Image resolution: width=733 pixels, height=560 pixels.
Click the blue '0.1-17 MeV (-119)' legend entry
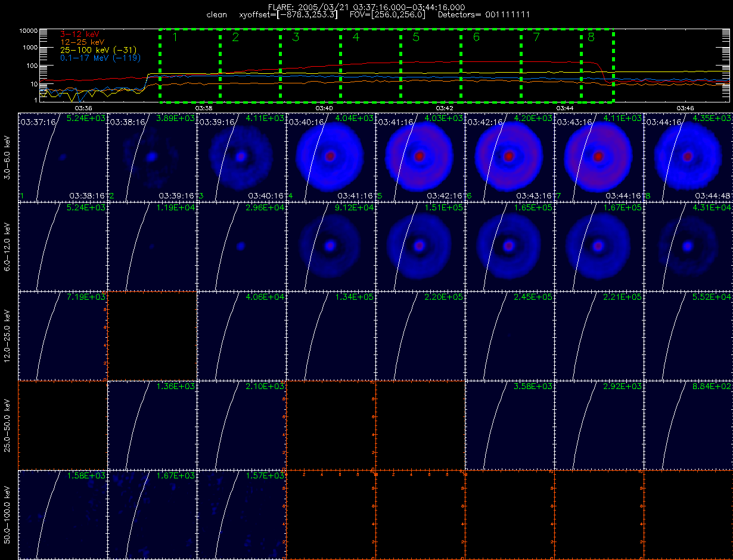tap(100, 58)
